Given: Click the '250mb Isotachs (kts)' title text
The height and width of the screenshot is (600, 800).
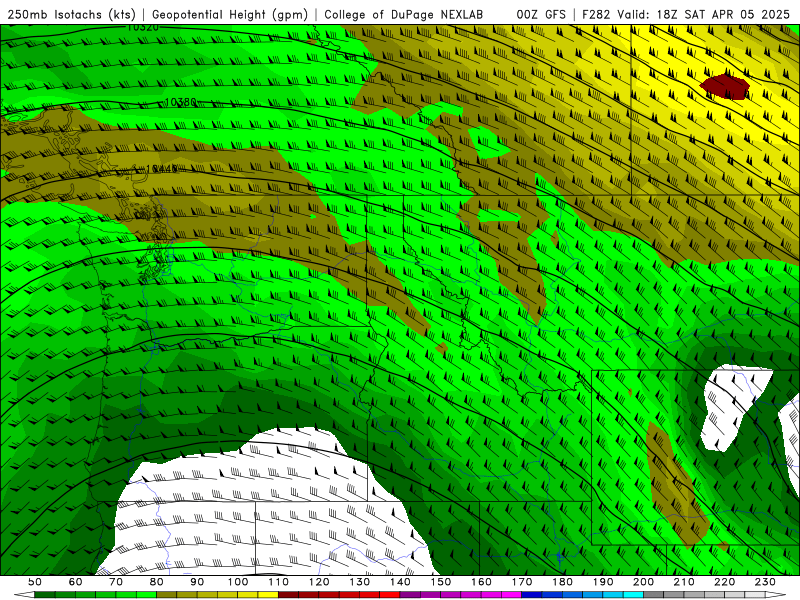Looking at the screenshot, I should click(x=71, y=14).
